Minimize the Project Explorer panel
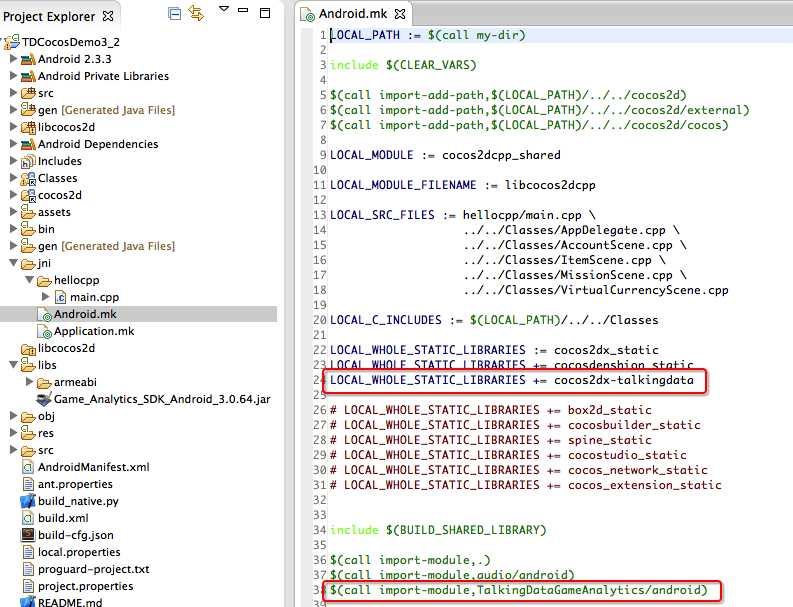The height and width of the screenshot is (607, 793). coord(243,10)
